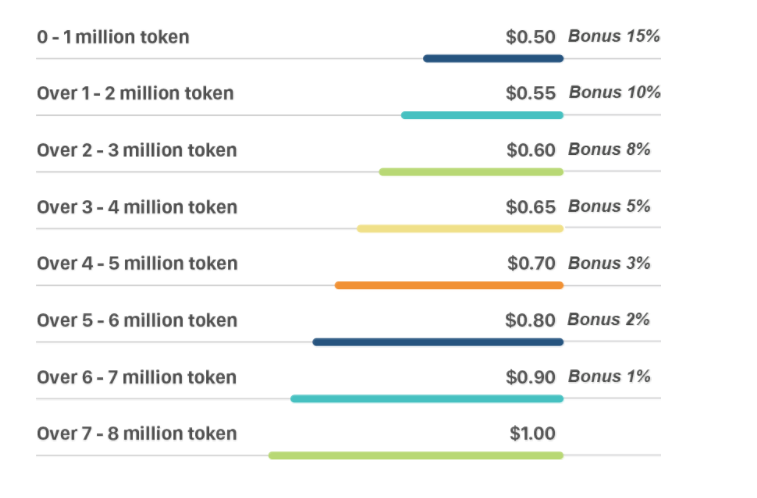Click the dark blue bar under $0.50
This screenshot has height=498, width=757.
click(493, 59)
